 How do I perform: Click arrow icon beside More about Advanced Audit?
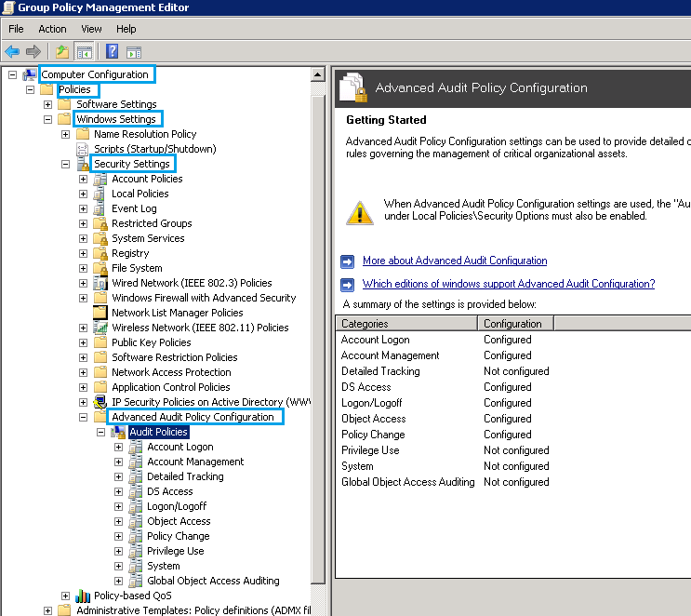347,261
